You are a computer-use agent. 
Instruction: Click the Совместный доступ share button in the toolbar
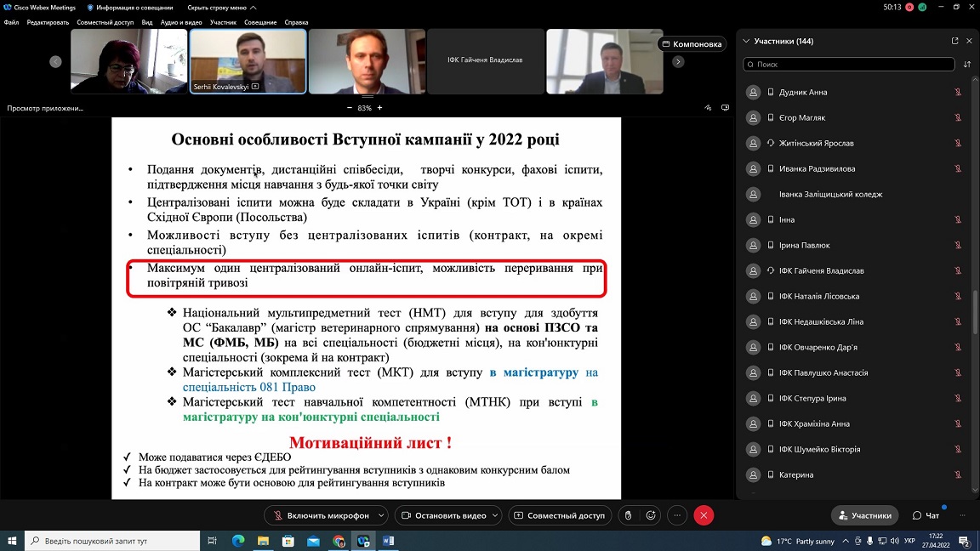[x=560, y=515]
